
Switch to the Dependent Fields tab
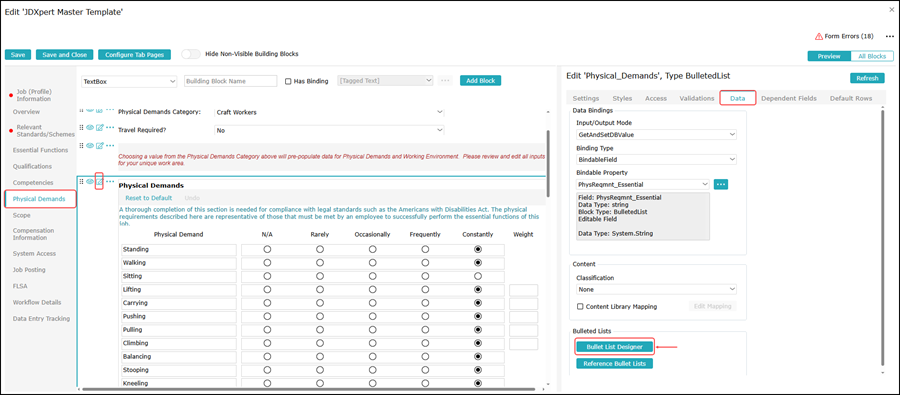(x=789, y=98)
